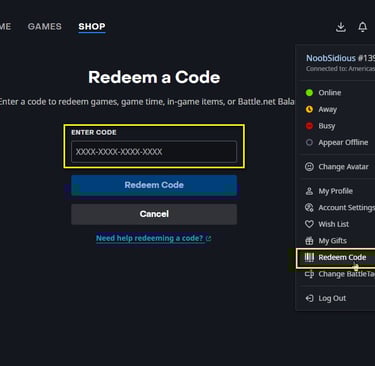Click the heart icon beside Wish List

pyautogui.click(x=309, y=224)
